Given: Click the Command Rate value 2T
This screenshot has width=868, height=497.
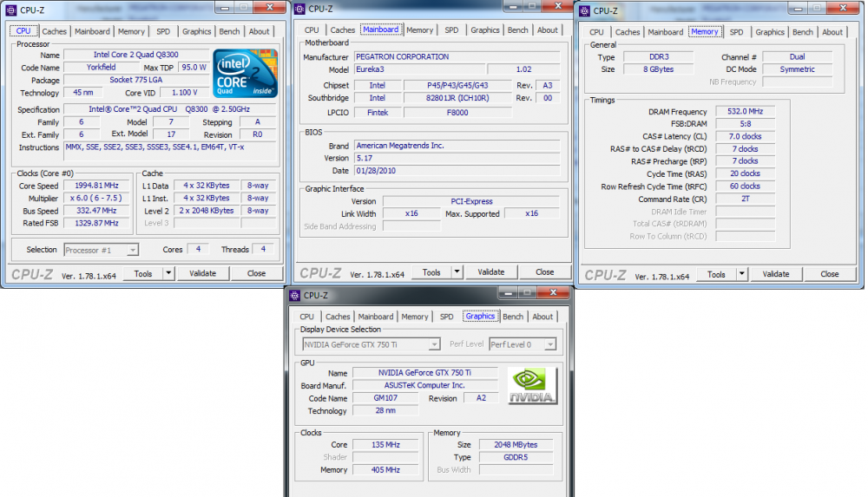Looking at the screenshot, I should (745, 199).
